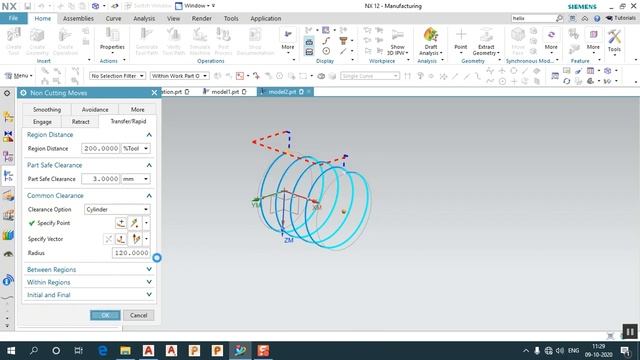640x360 pixels.
Task: Switch to the Engage tab
Action: click(42, 122)
